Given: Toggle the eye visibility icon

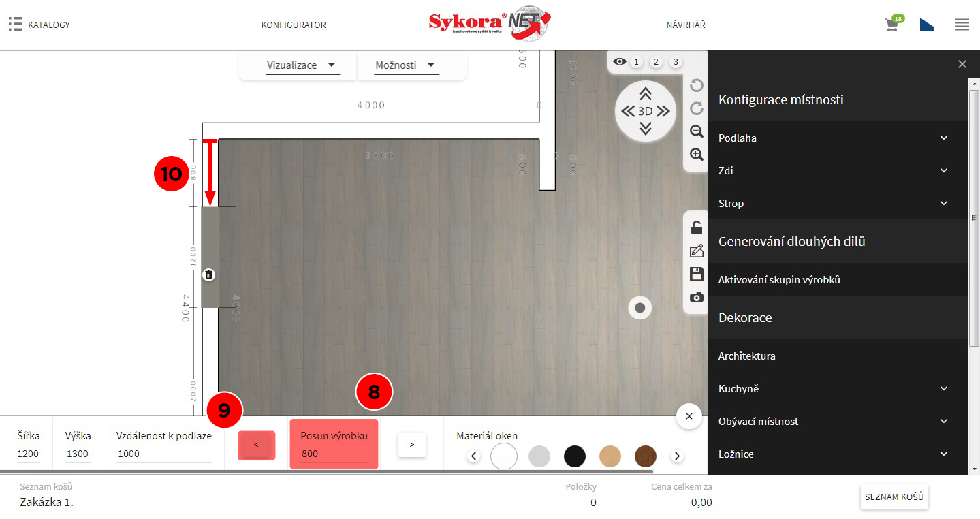Looking at the screenshot, I should point(619,62).
